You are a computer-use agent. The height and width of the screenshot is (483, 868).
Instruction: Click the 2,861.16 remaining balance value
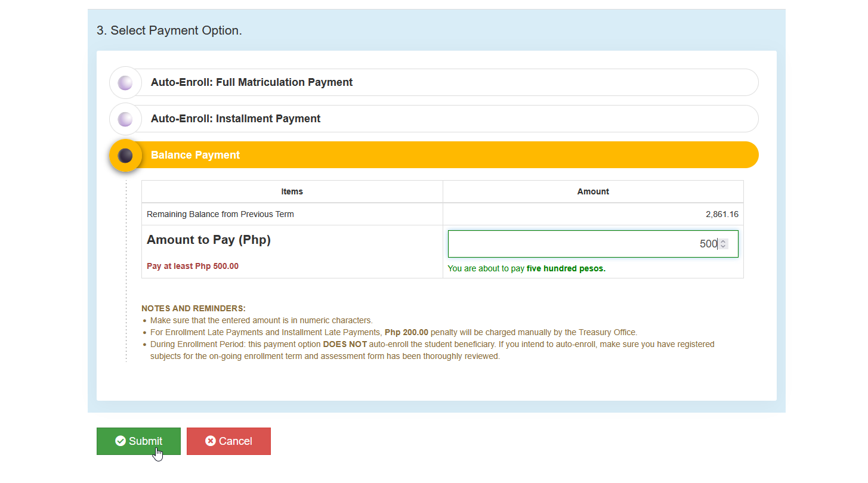[x=722, y=214]
